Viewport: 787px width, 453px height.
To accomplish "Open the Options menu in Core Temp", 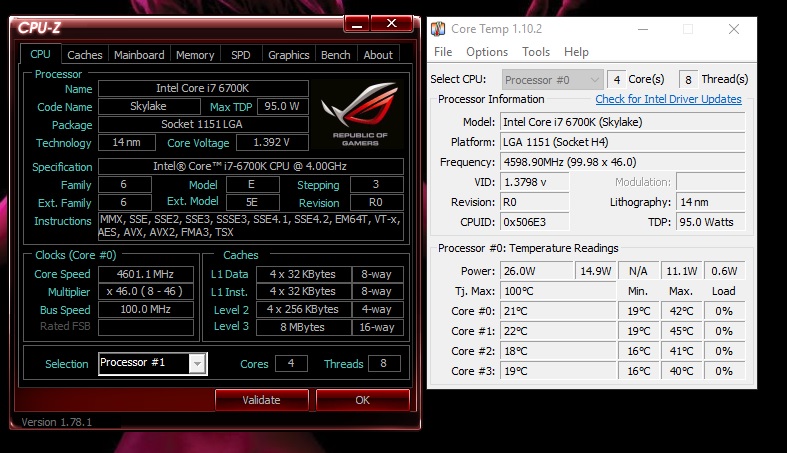I will click(487, 52).
